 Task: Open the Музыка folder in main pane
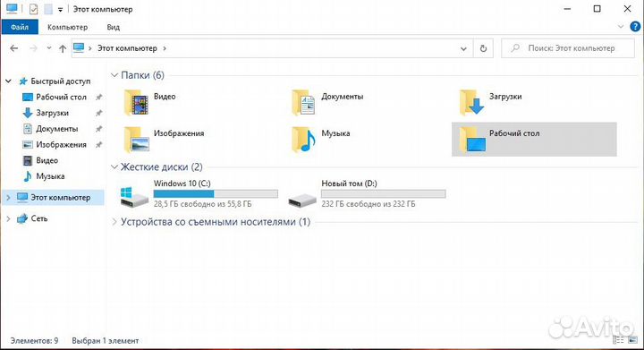click(303, 140)
